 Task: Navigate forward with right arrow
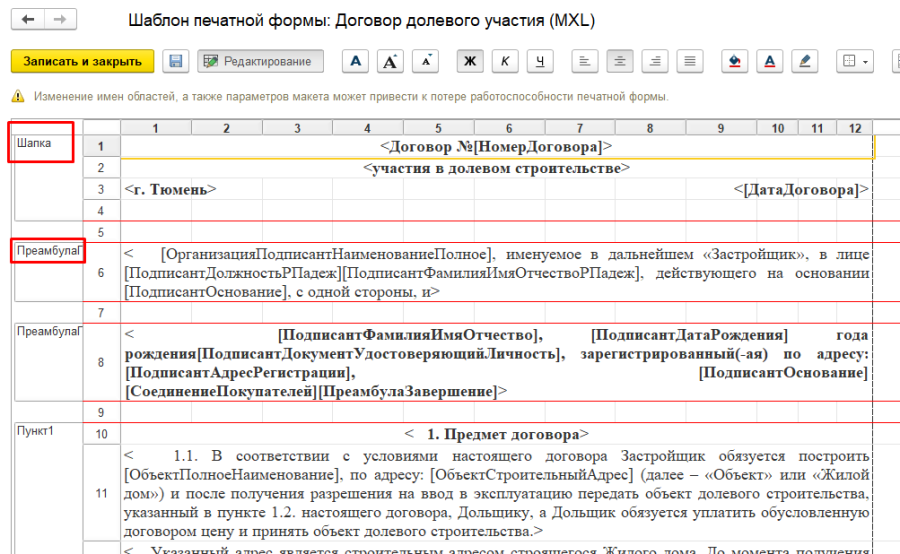pos(60,20)
